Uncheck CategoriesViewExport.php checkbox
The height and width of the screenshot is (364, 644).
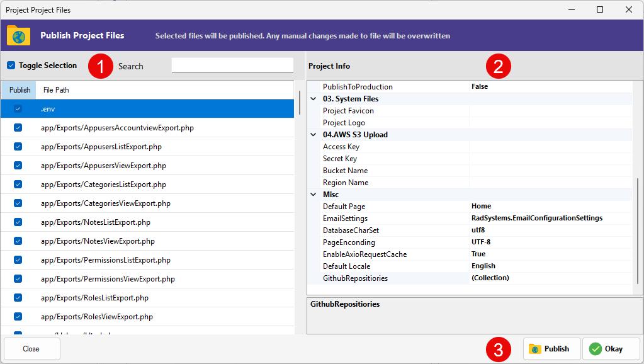pyautogui.click(x=18, y=203)
